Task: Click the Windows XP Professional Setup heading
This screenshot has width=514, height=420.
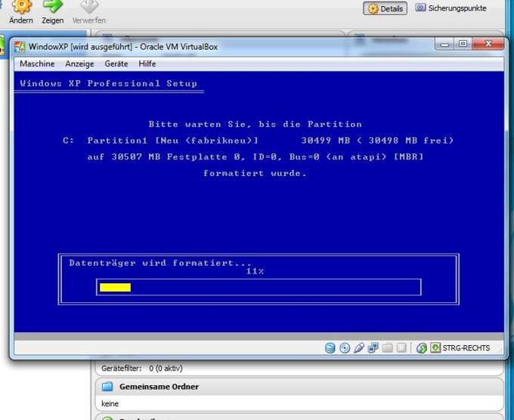Action: pyautogui.click(x=109, y=83)
